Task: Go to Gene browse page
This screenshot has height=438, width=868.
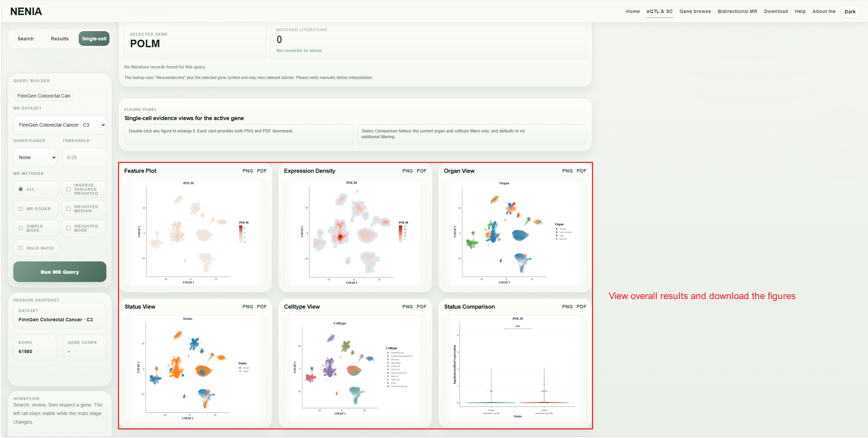Action: pyautogui.click(x=695, y=11)
